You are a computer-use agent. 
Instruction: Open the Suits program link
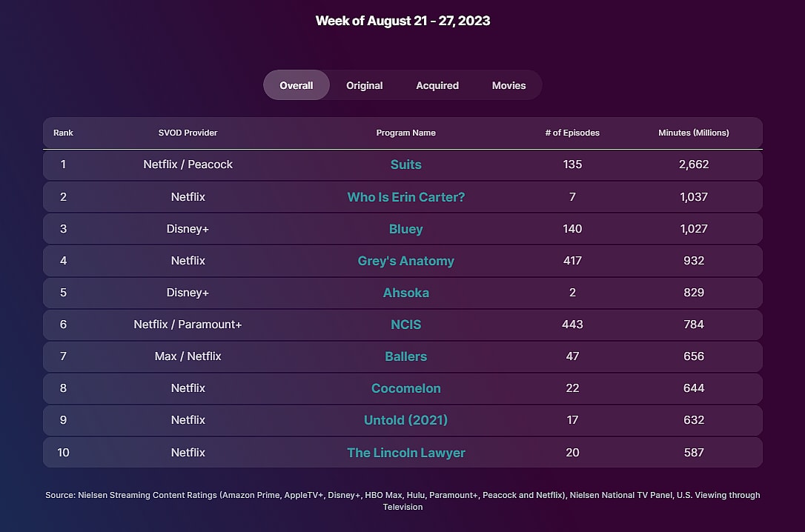click(405, 164)
